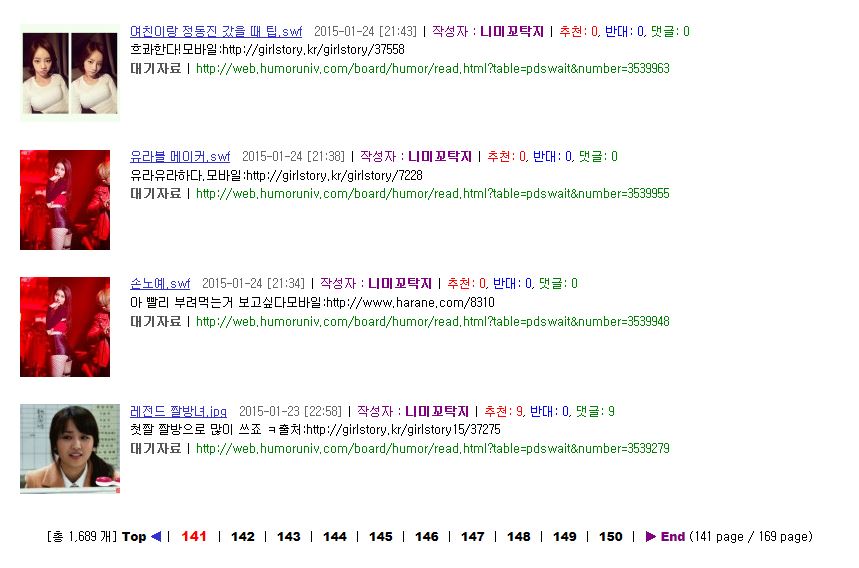Click thumbnail of two selfies in white top
Viewport: 859px width, 568px height.
[x=70, y=72]
